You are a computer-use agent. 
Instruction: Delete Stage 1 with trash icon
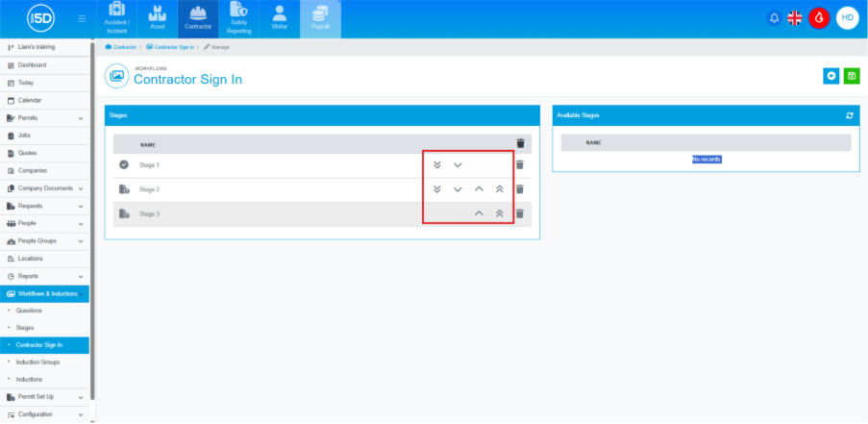[519, 165]
